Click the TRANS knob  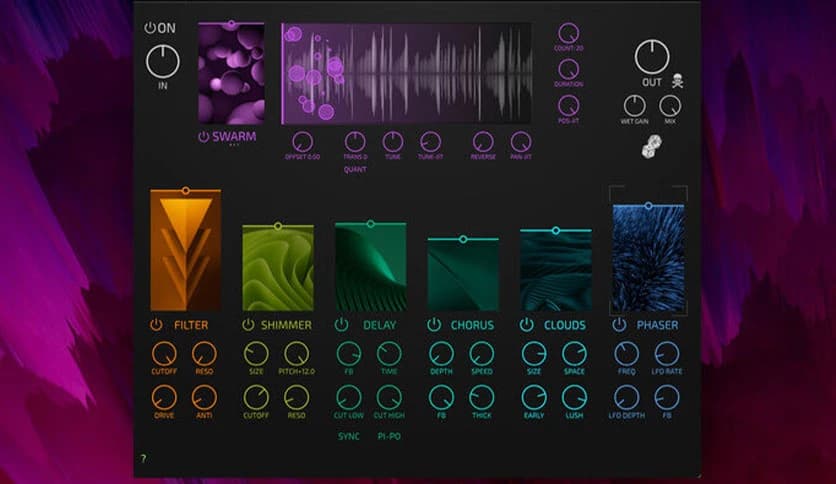(x=355, y=142)
